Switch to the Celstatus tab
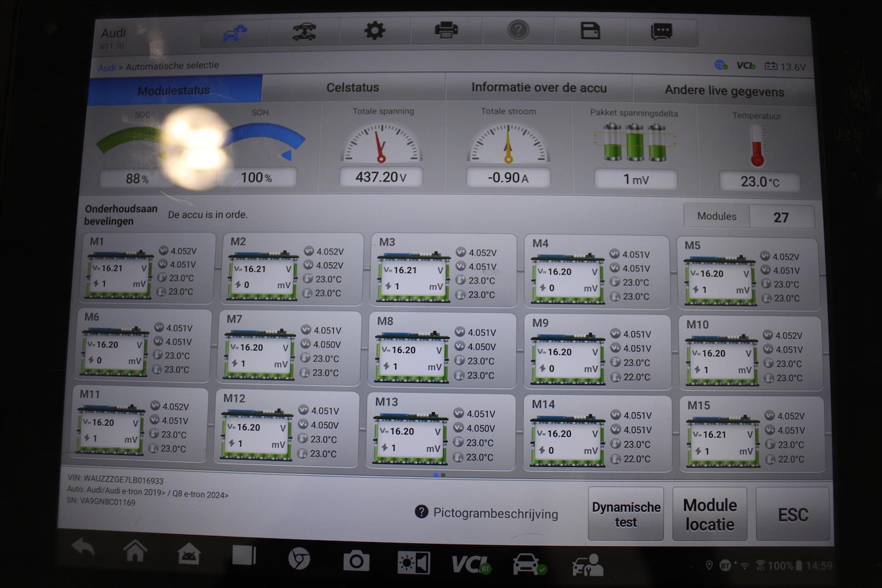 click(353, 88)
